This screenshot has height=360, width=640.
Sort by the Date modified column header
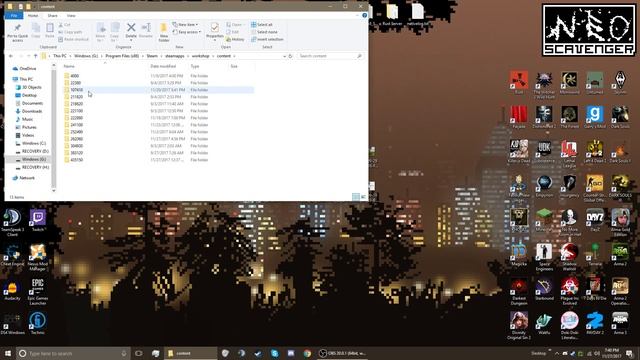point(163,66)
